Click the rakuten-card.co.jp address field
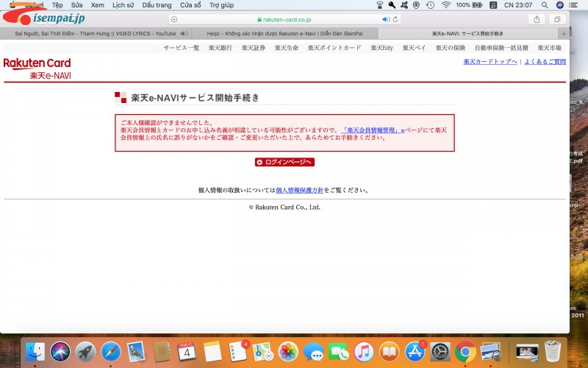Viewport: 588px width, 368px height. point(284,20)
